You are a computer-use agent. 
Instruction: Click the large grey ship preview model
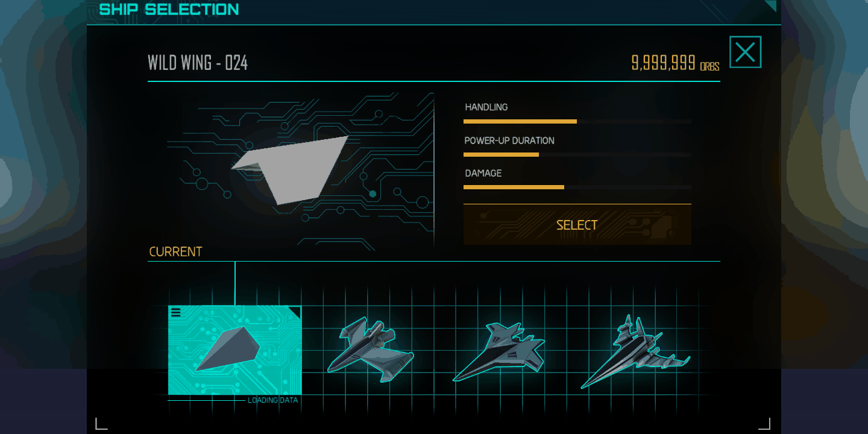(x=290, y=170)
